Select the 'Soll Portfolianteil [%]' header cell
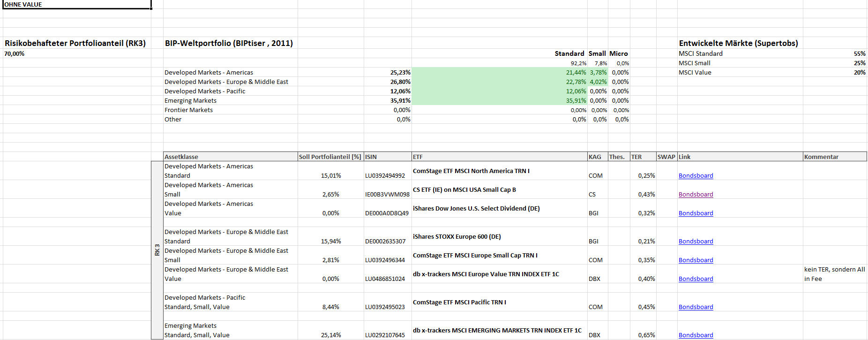868x340 pixels. click(x=330, y=157)
